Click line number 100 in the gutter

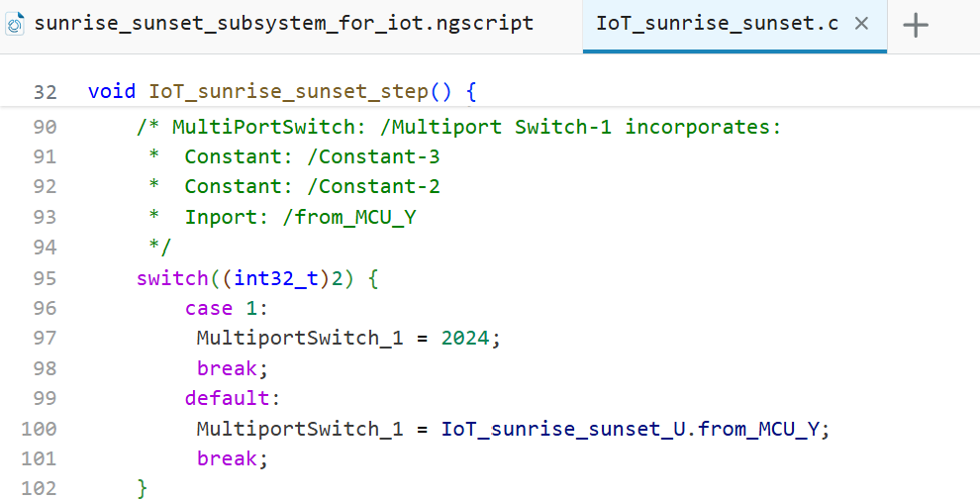click(40, 429)
